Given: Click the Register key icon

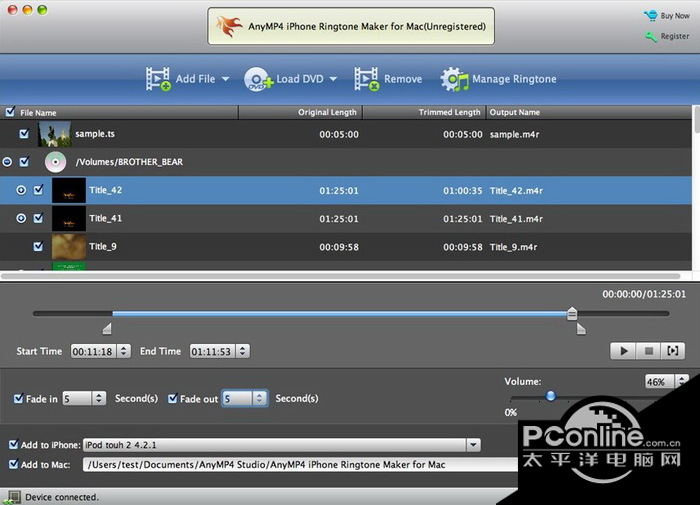Looking at the screenshot, I should (651, 37).
